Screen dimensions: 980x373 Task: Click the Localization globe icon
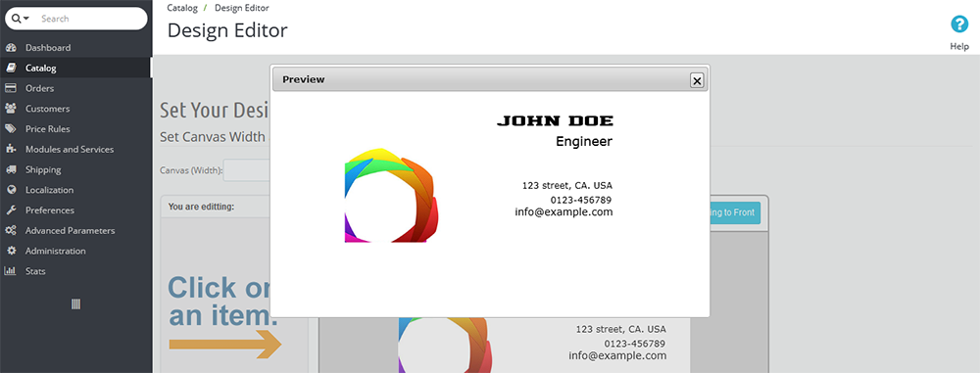pyautogui.click(x=11, y=190)
